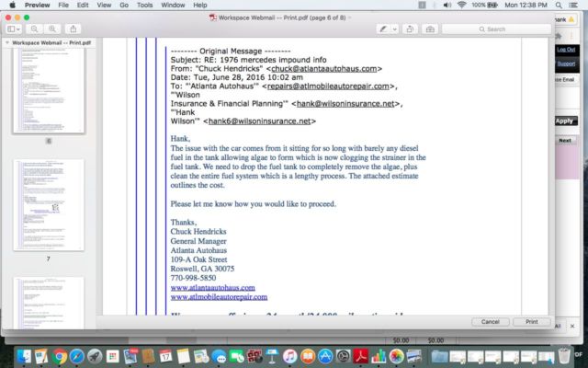Open Photos in the Dock
Image resolution: width=588 pixels, height=368 pixels.
[396, 356]
